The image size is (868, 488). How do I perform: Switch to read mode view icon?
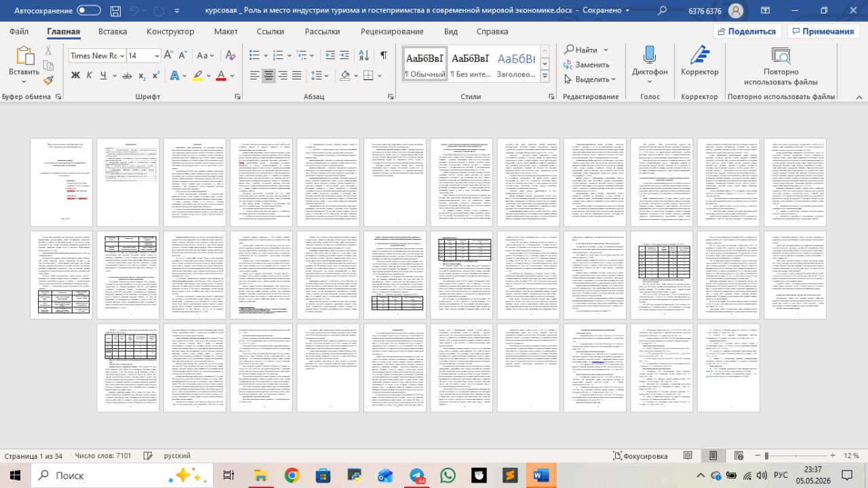point(688,456)
